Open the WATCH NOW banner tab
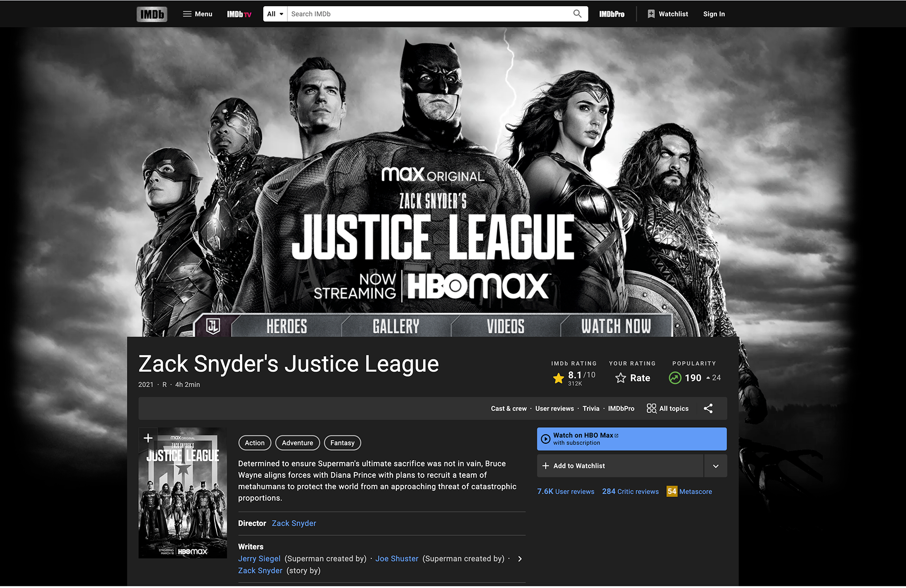 [616, 326]
